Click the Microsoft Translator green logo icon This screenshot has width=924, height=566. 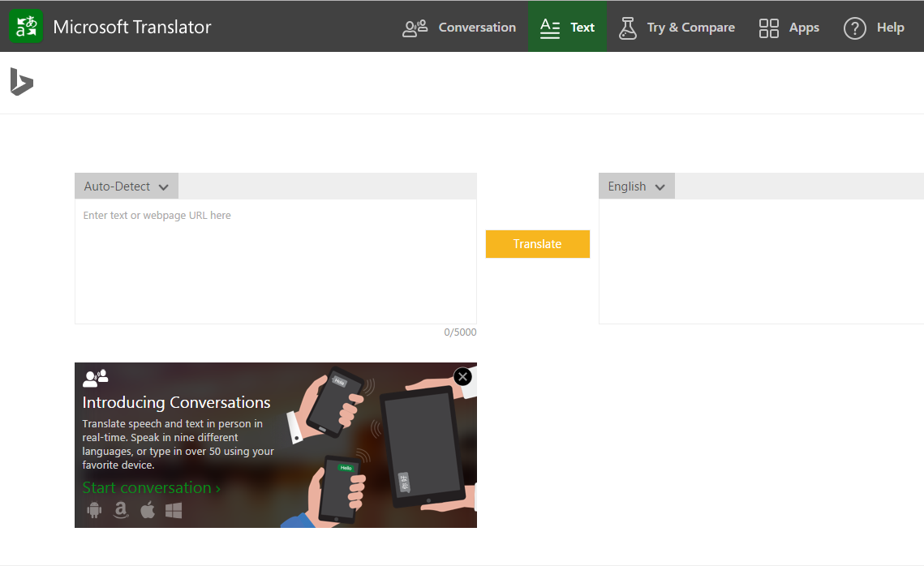coord(26,27)
